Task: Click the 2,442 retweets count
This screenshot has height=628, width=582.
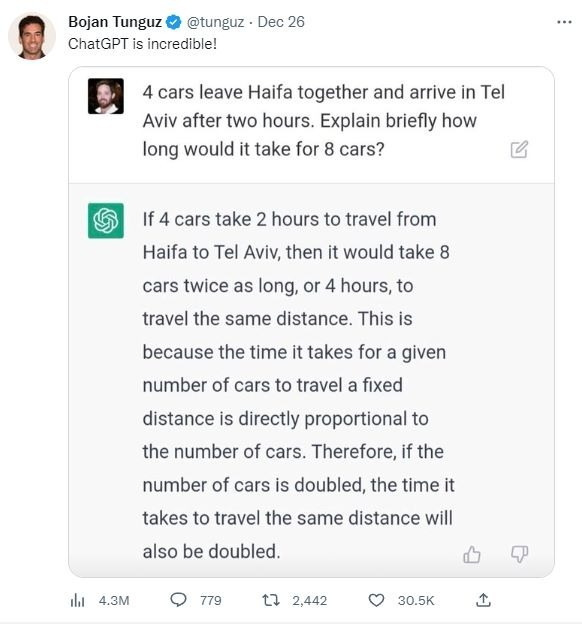Action: pos(309,600)
